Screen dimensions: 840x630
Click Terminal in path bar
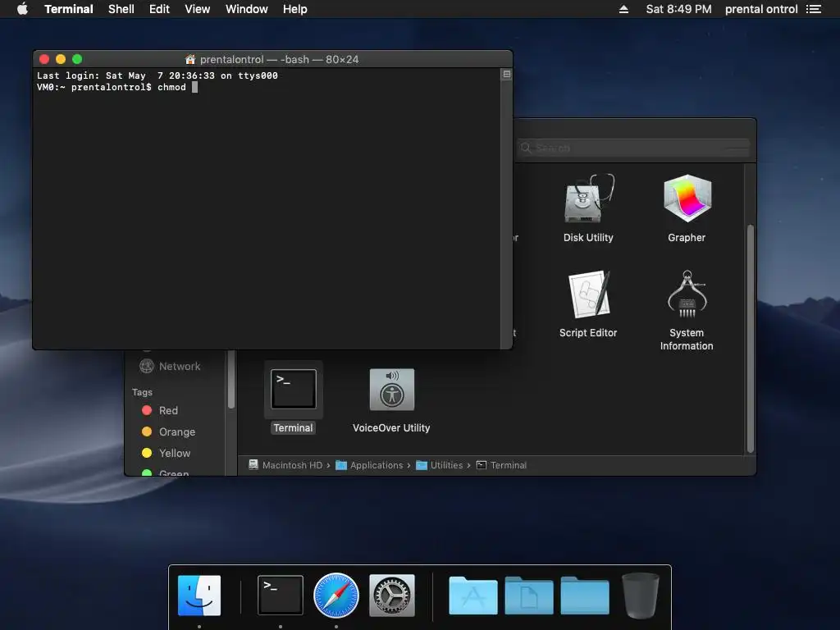click(501, 465)
